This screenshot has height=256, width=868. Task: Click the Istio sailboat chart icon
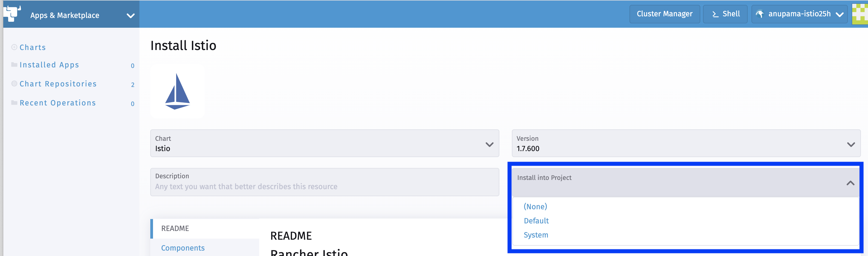pos(178,91)
